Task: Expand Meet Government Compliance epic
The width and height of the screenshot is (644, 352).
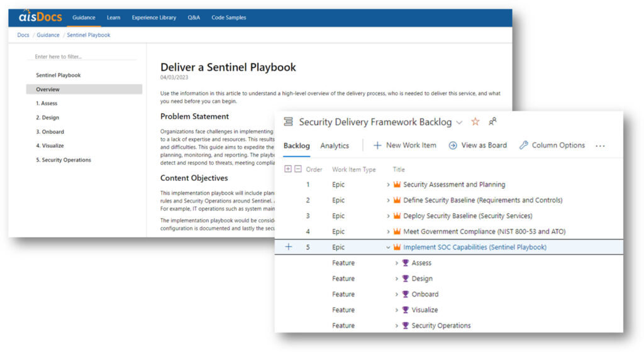Action: pyautogui.click(x=388, y=231)
